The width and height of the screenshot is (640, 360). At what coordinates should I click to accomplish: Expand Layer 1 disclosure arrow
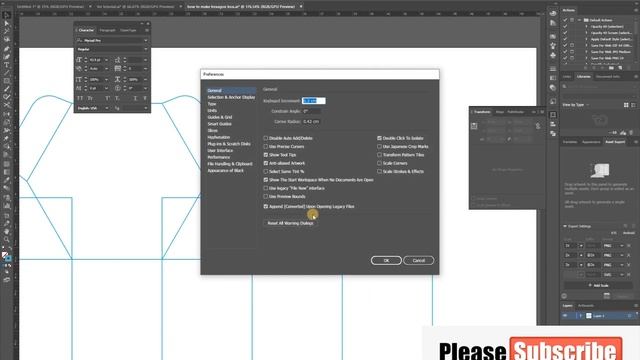coord(580,316)
